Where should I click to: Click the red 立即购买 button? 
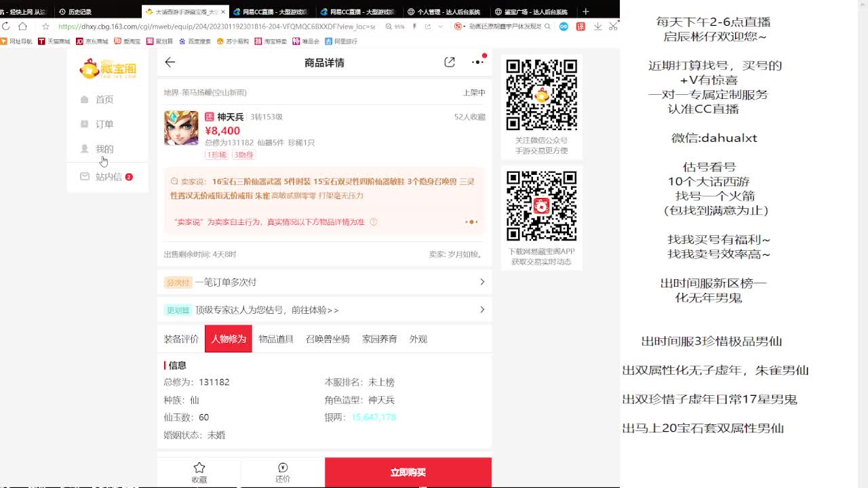point(408,472)
